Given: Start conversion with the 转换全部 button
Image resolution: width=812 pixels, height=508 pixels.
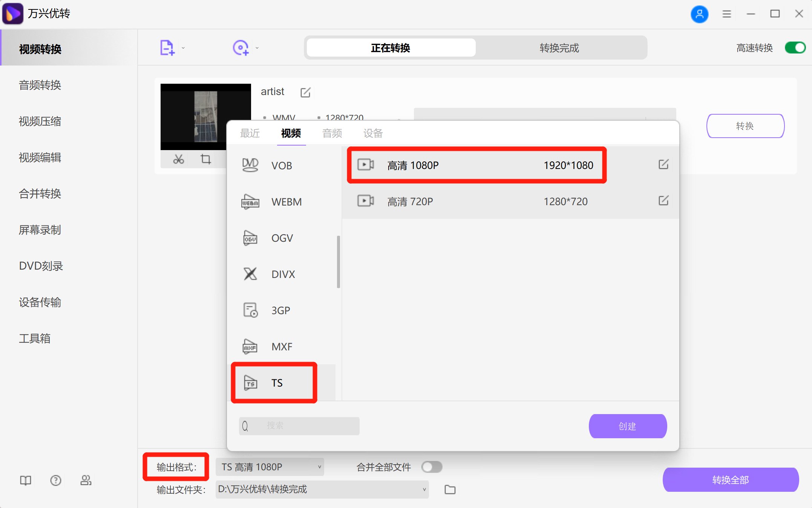Looking at the screenshot, I should pyautogui.click(x=730, y=480).
